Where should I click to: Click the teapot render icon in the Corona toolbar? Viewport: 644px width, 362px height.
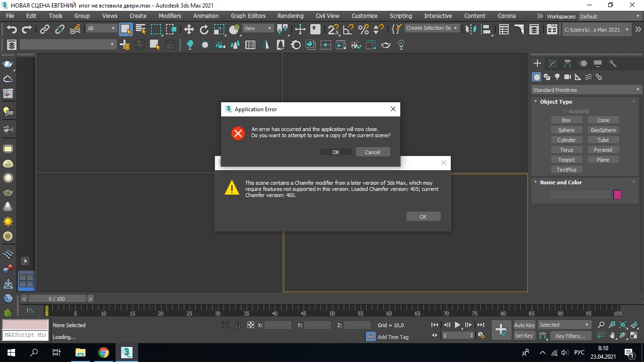click(x=386, y=45)
